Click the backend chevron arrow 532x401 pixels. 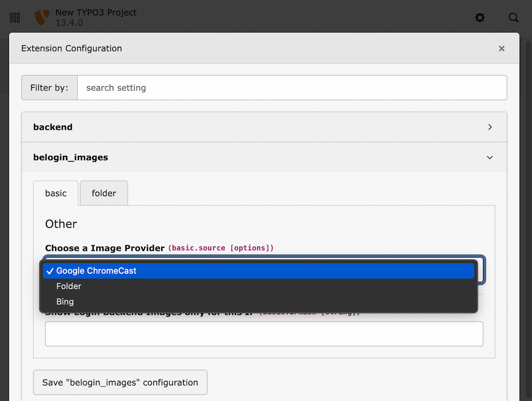[489, 127]
